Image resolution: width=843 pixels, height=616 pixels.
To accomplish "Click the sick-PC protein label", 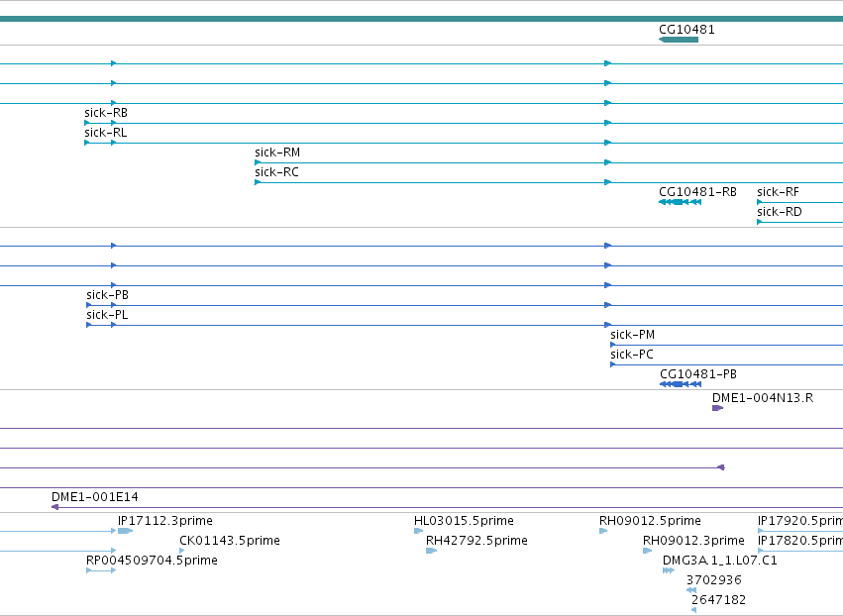I will coord(632,355).
